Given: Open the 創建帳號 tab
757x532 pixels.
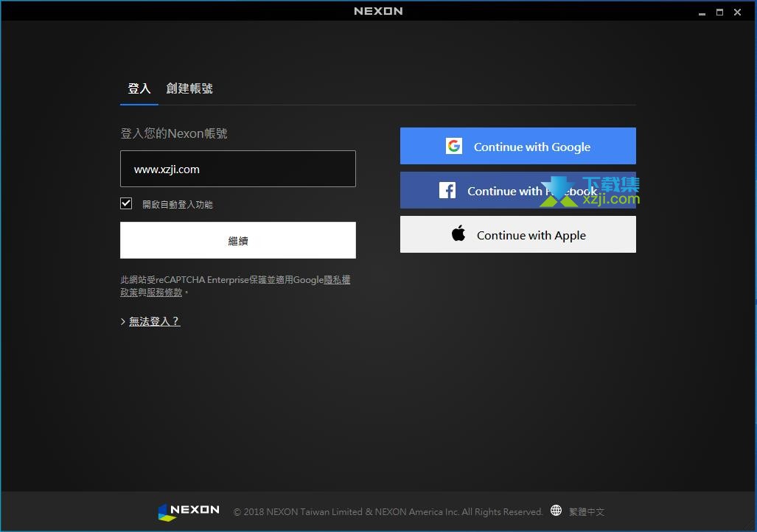Looking at the screenshot, I should click(x=189, y=89).
